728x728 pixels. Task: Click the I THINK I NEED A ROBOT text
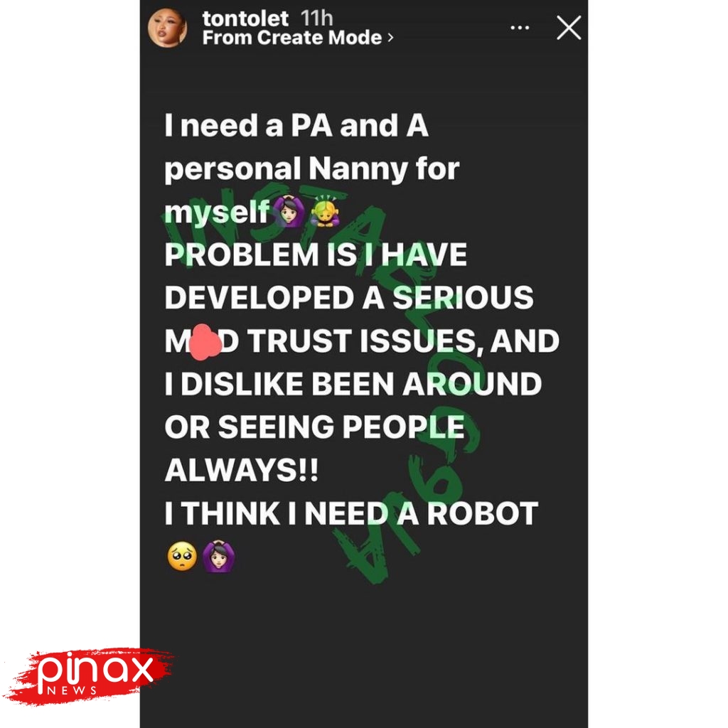(x=351, y=513)
